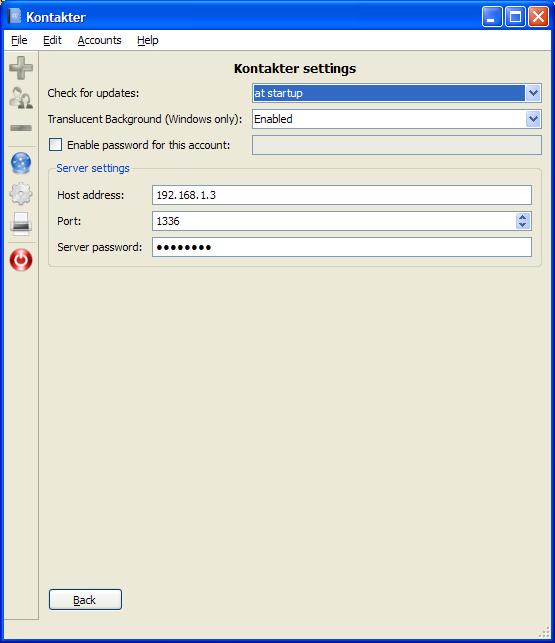Viewport: 555px width, 643px height.
Task: Click the blue globe network icon
Action: click(x=21, y=163)
